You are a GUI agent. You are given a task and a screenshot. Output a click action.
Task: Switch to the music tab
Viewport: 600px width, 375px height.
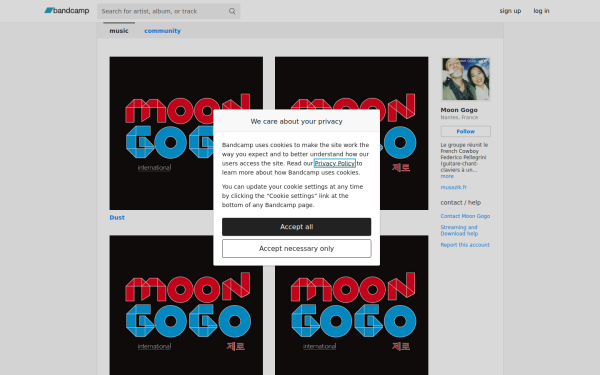point(119,31)
